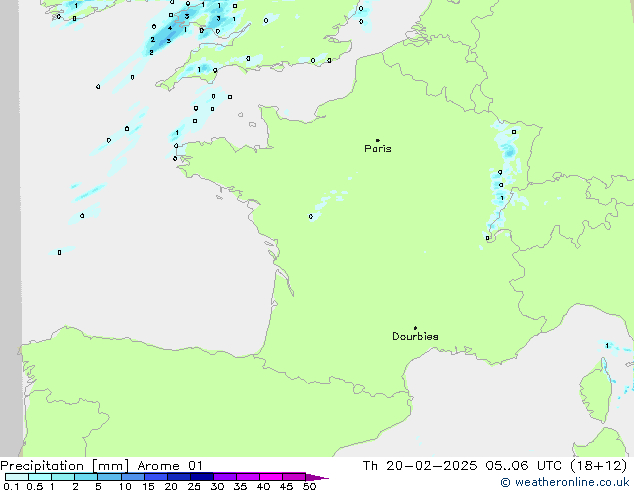Select the Paris location dot marker

click(x=378, y=140)
